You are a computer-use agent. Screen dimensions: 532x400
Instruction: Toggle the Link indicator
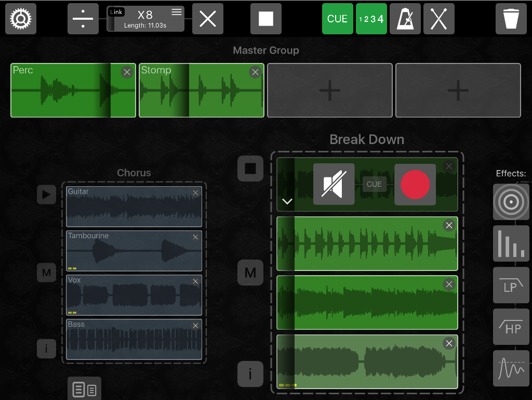click(x=116, y=12)
